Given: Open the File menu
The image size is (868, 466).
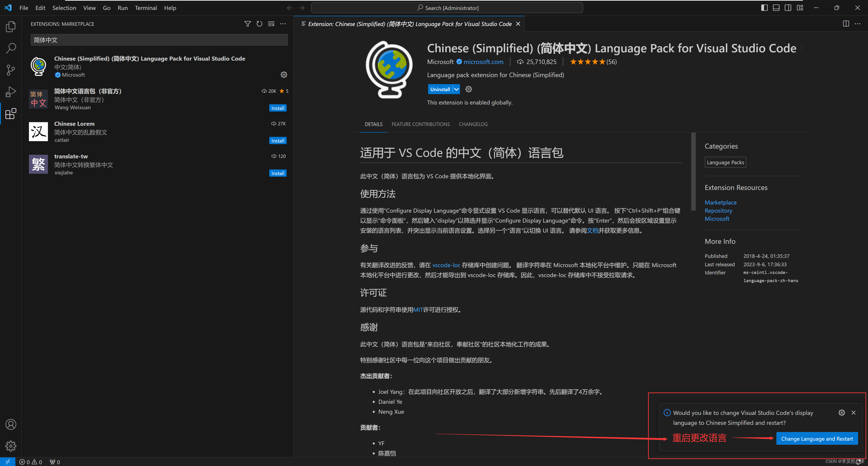Looking at the screenshot, I should tap(24, 8).
